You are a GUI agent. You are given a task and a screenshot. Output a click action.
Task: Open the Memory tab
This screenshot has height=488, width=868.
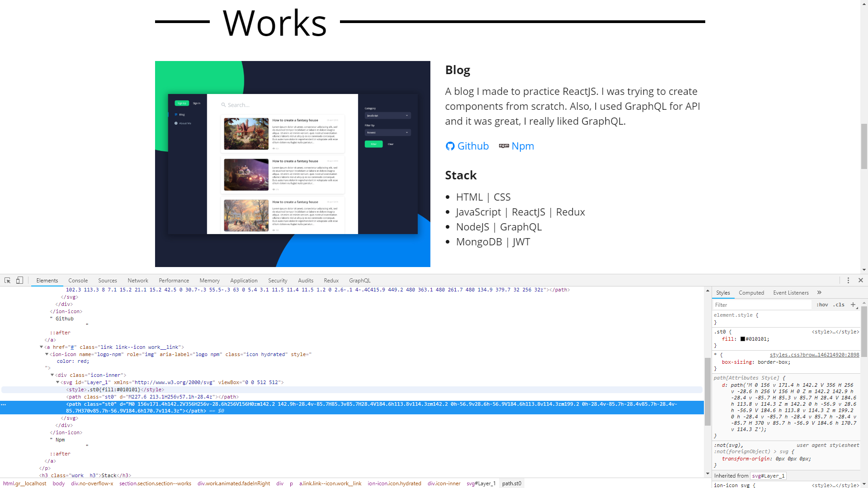point(209,281)
